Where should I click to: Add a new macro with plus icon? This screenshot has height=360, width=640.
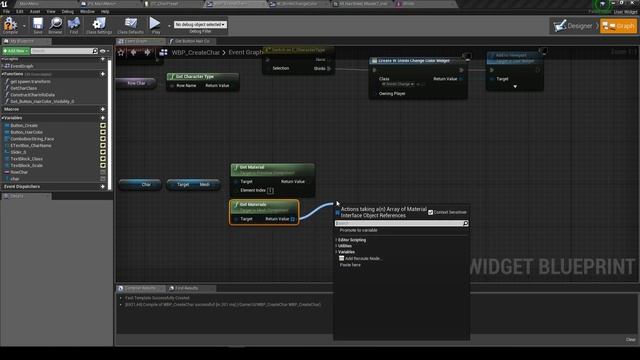pos(103,109)
